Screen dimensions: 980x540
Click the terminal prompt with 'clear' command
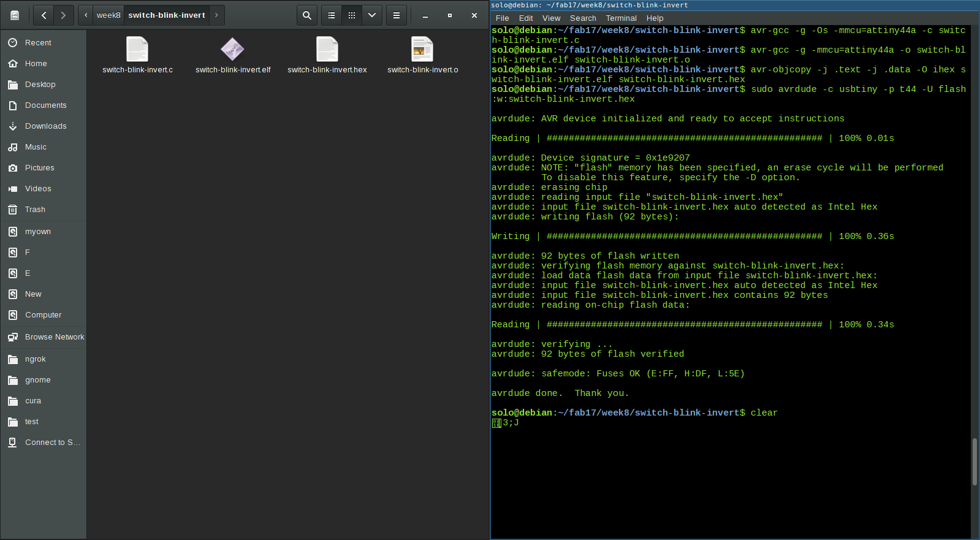pyautogui.click(x=634, y=413)
